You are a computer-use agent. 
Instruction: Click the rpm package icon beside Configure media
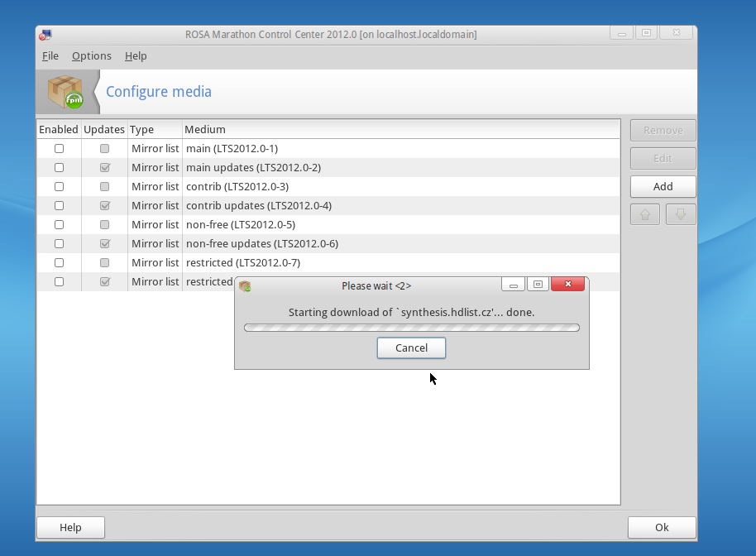click(x=65, y=92)
